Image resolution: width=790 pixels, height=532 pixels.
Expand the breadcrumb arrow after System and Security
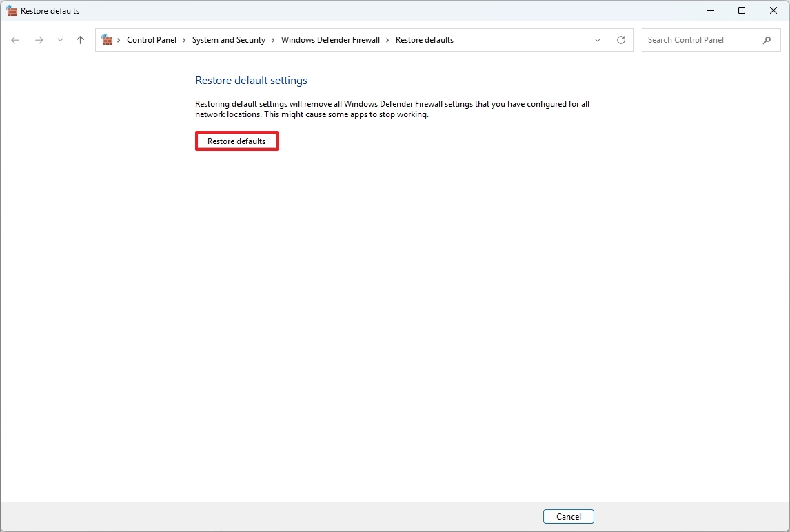coord(272,39)
